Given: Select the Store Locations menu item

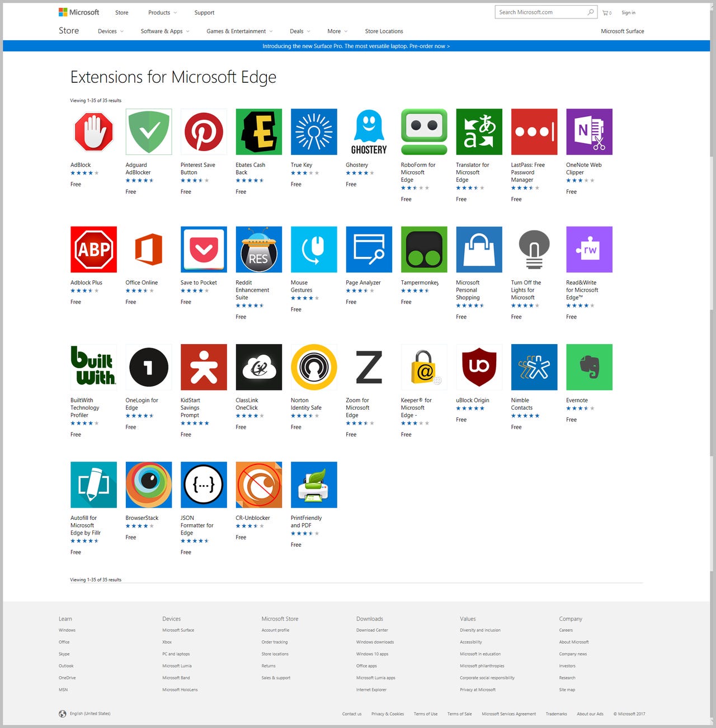Looking at the screenshot, I should pyautogui.click(x=384, y=31).
